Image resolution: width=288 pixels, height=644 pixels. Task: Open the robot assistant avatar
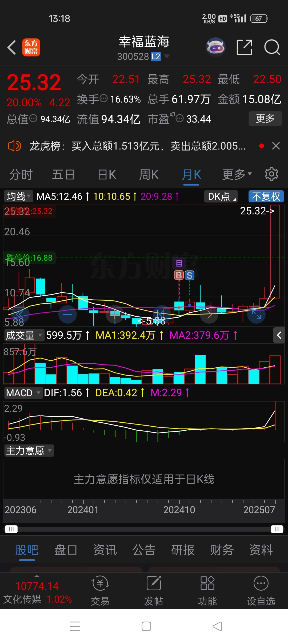click(x=216, y=47)
